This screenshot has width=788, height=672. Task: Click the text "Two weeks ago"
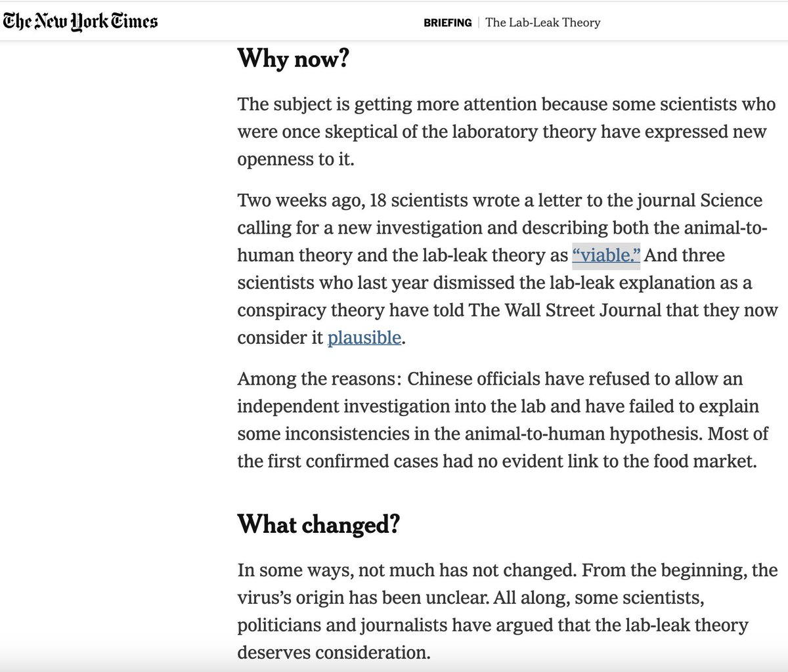pyautogui.click(x=299, y=200)
